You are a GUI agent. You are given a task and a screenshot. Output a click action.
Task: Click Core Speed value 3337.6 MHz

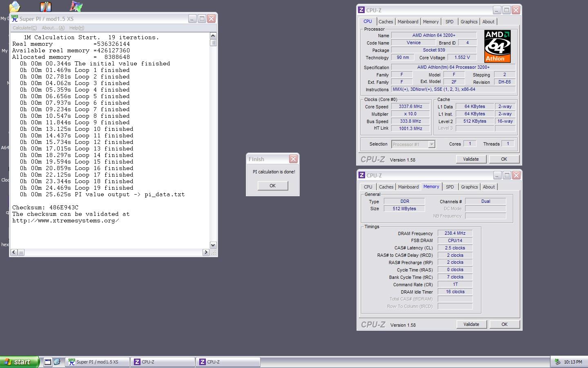click(410, 106)
